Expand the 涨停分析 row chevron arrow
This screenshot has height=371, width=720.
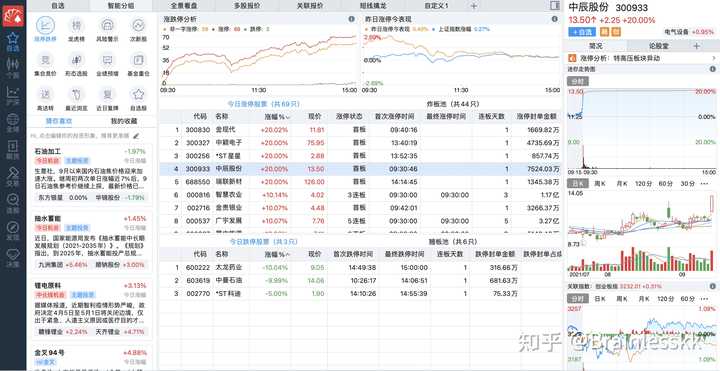coord(714,59)
